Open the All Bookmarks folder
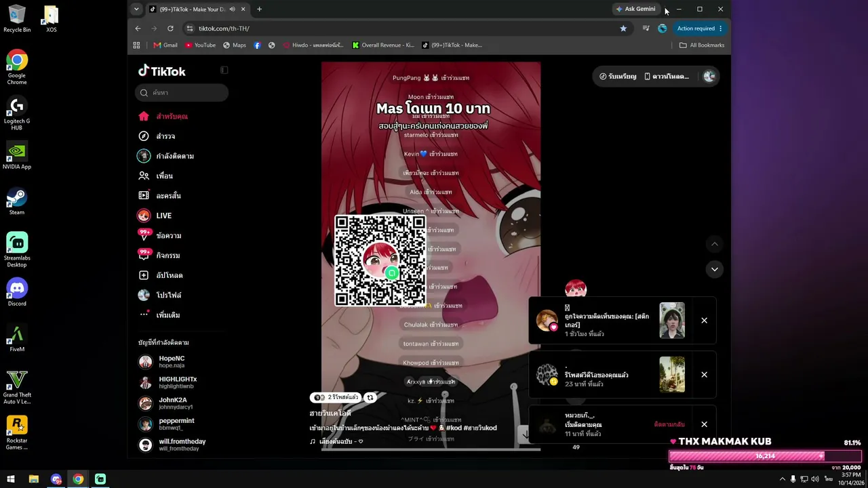 pyautogui.click(x=702, y=45)
